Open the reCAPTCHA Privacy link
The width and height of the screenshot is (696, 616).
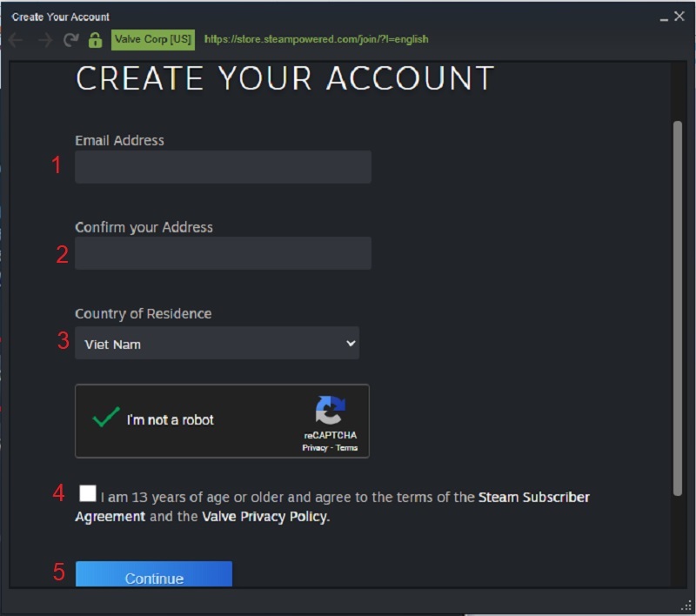coord(315,448)
